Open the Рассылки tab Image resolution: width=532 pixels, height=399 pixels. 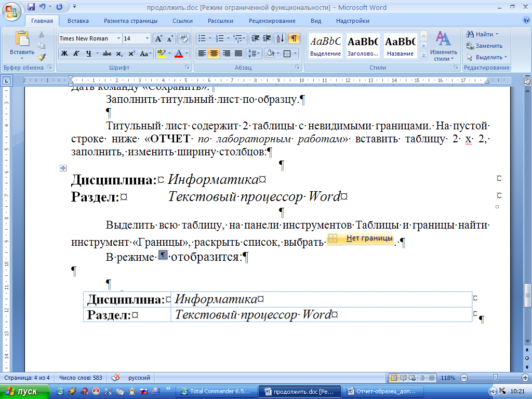click(220, 21)
